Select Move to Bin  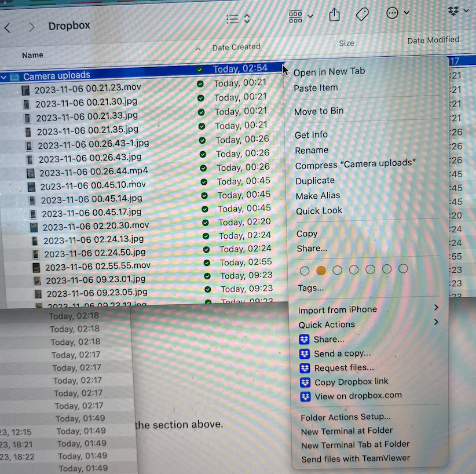(x=318, y=111)
